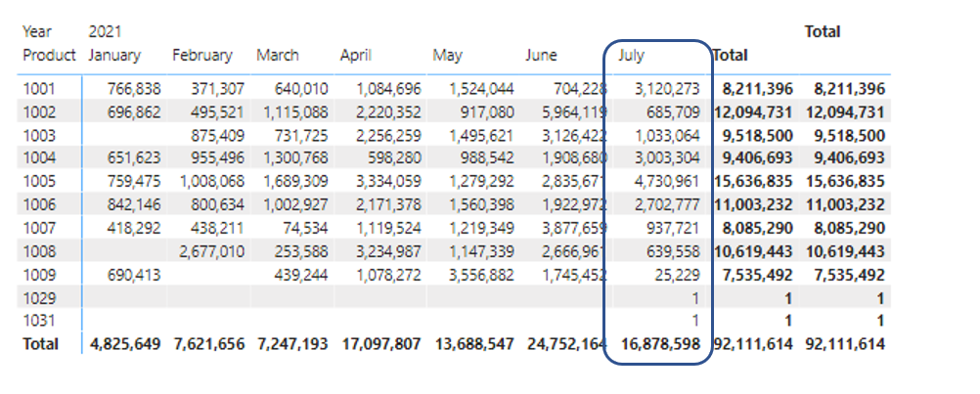Click March value 74,534
The width and height of the screenshot is (980, 394).
pos(307,228)
